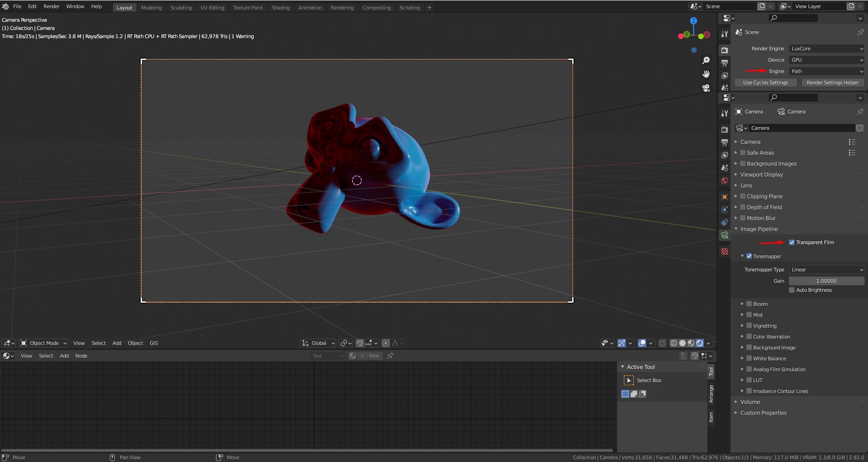Viewport: 868px width, 462px height.
Task: Click the Gain value slider field
Action: [826, 281]
